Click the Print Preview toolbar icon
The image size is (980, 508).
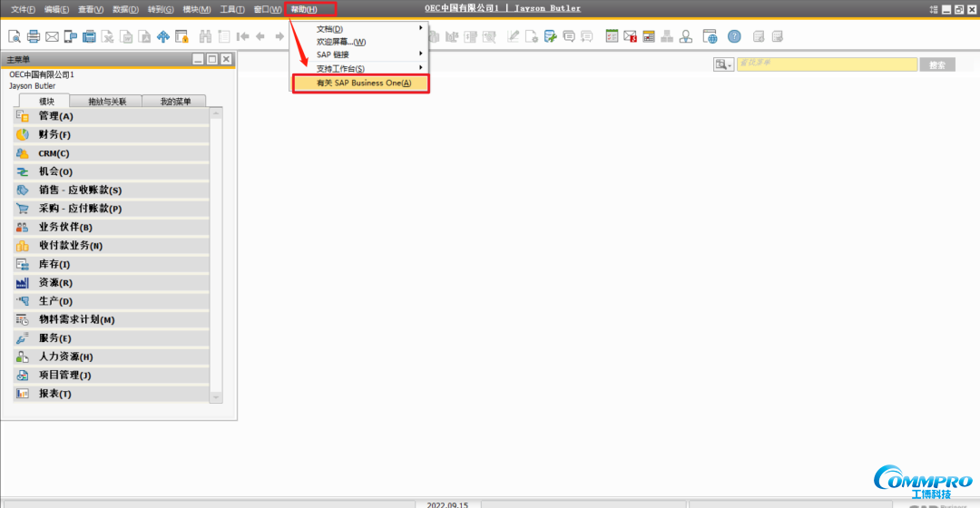(x=15, y=36)
